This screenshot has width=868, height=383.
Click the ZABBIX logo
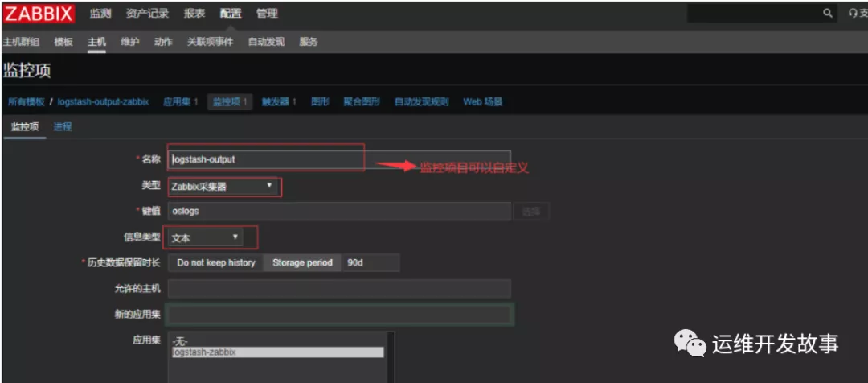(x=39, y=14)
